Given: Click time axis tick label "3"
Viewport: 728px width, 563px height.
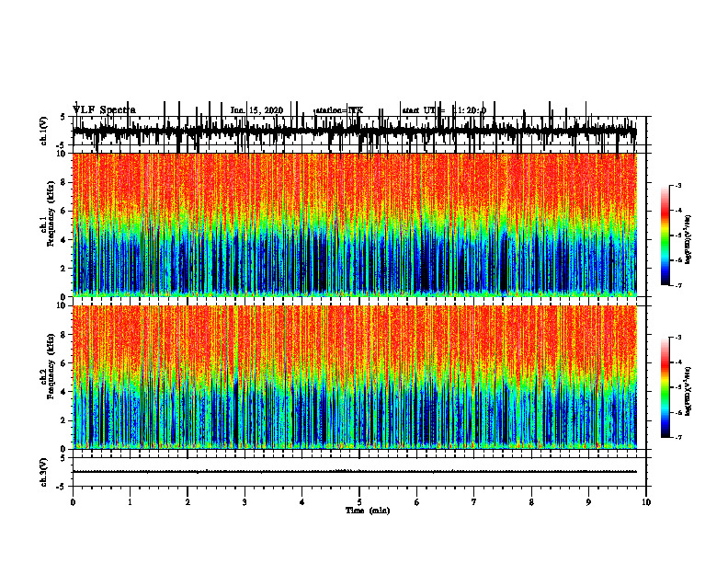Looking at the screenshot, I should tap(245, 502).
